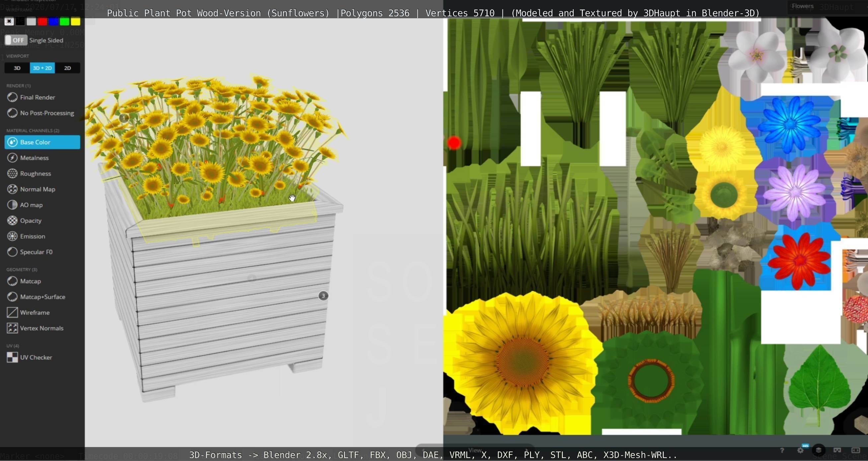Switch viewport to 2D only

[x=67, y=68]
